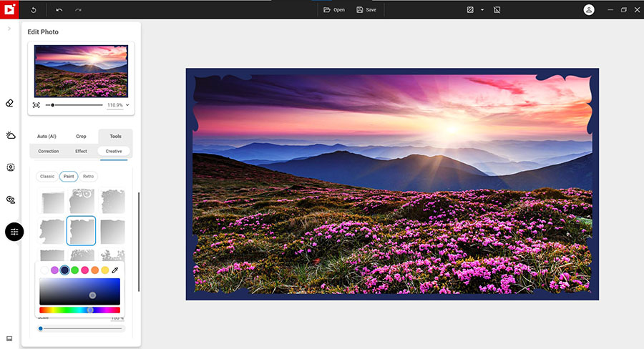Select the Classic frame style
The image size is (644, 349).
47,176
